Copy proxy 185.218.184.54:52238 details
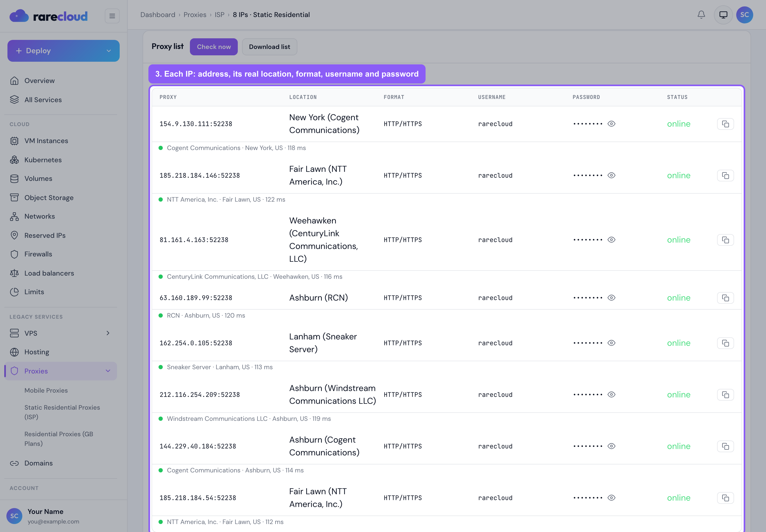The width and height of the screenshot is (766, 532). (x=725, y=498)
